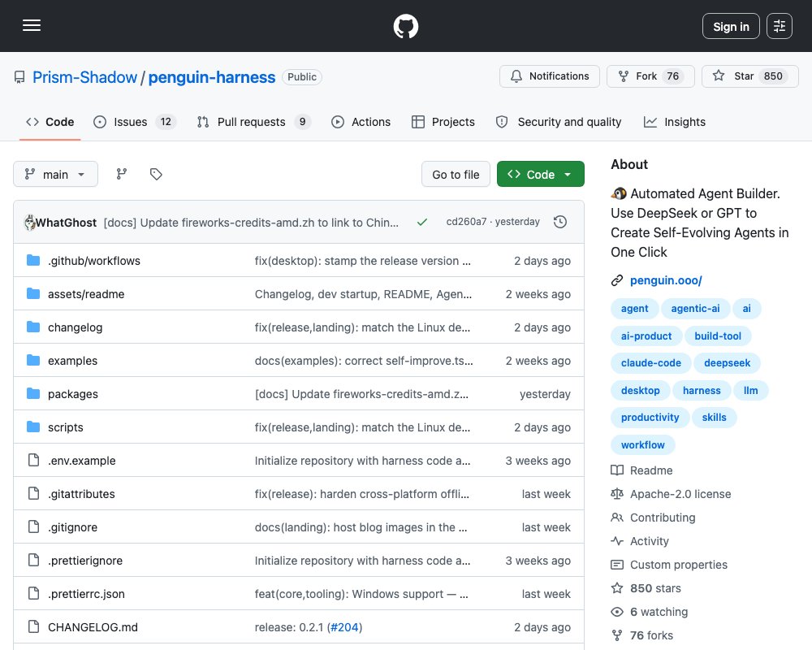The image size is (812, 650).
Task: Open the .prettierignore file
Action: (x=85, y=561)
